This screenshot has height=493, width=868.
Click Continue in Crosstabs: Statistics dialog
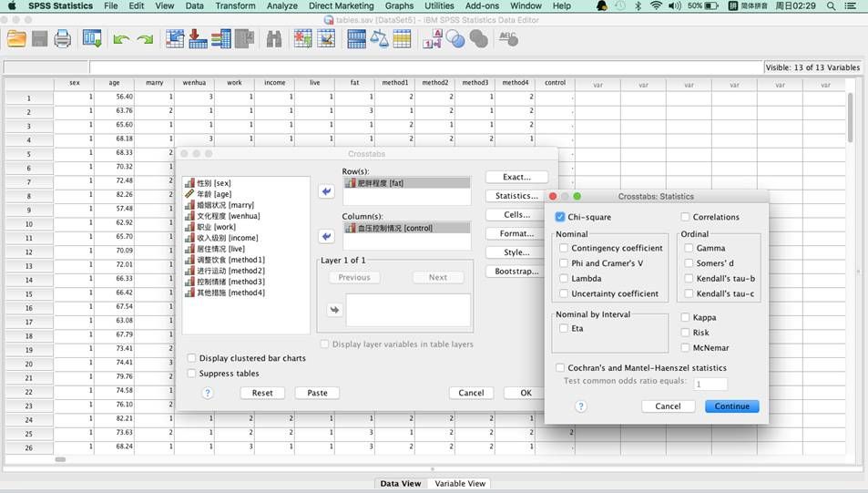(x=731, y=406)
